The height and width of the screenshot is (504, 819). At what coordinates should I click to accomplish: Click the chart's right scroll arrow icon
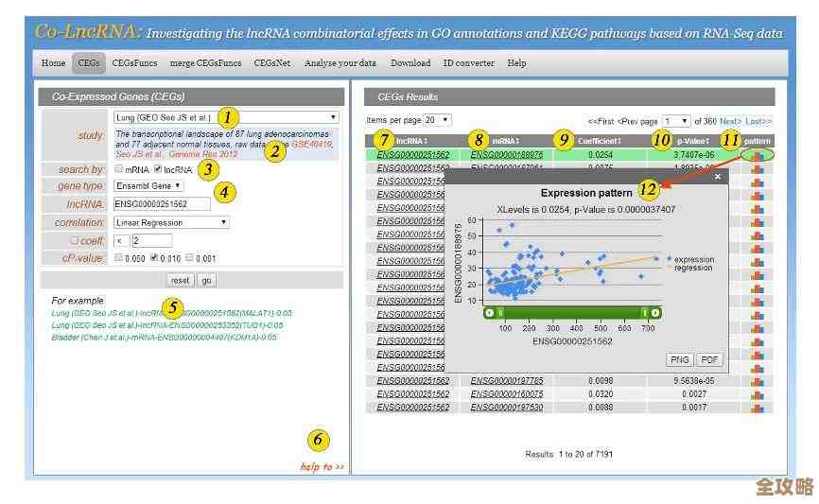coord(655,313)
